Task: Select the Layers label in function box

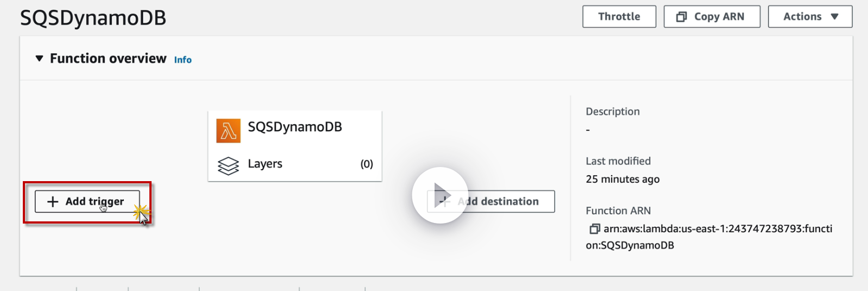Action: point(265,164)
